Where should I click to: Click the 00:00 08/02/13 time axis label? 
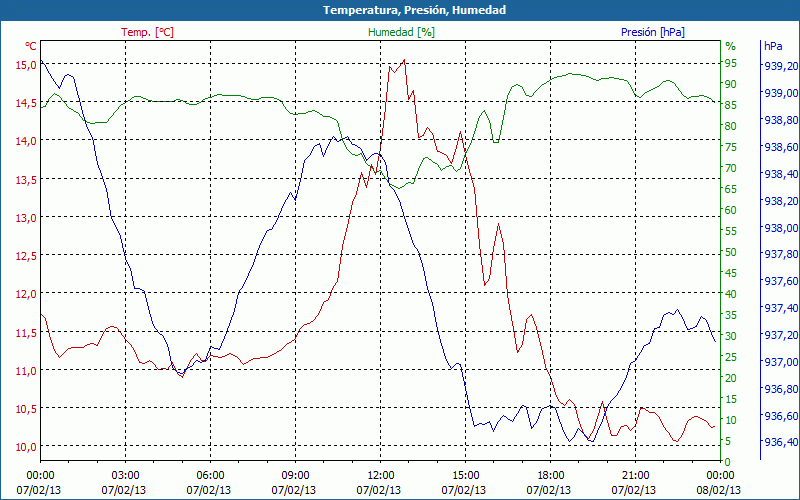tap(719, 483)
